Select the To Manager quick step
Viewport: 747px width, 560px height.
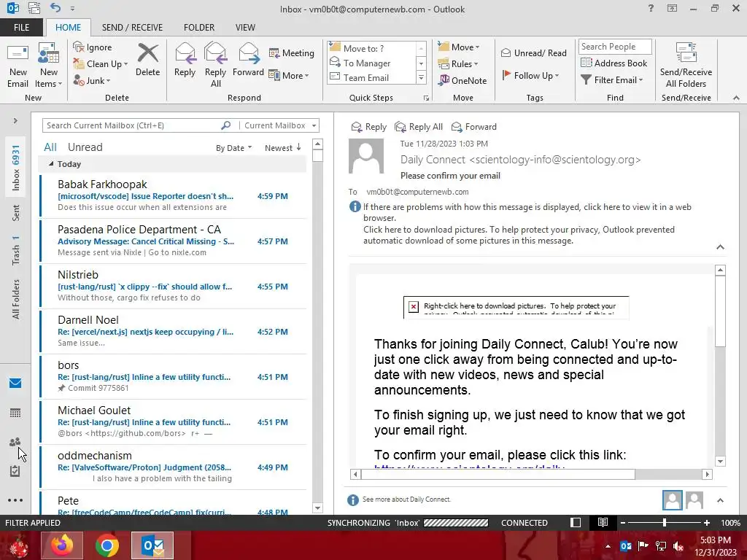pyautogui.click(x=367, y=63)
